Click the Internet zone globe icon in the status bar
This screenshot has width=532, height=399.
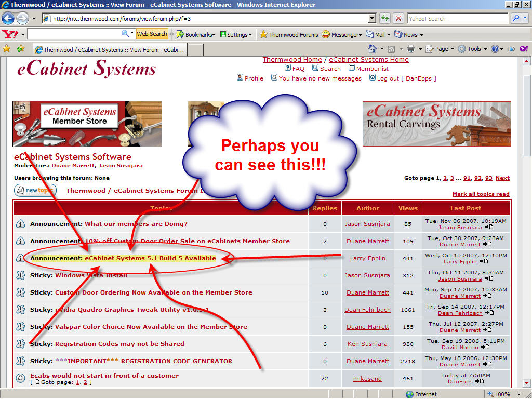(x=410, y=394)
